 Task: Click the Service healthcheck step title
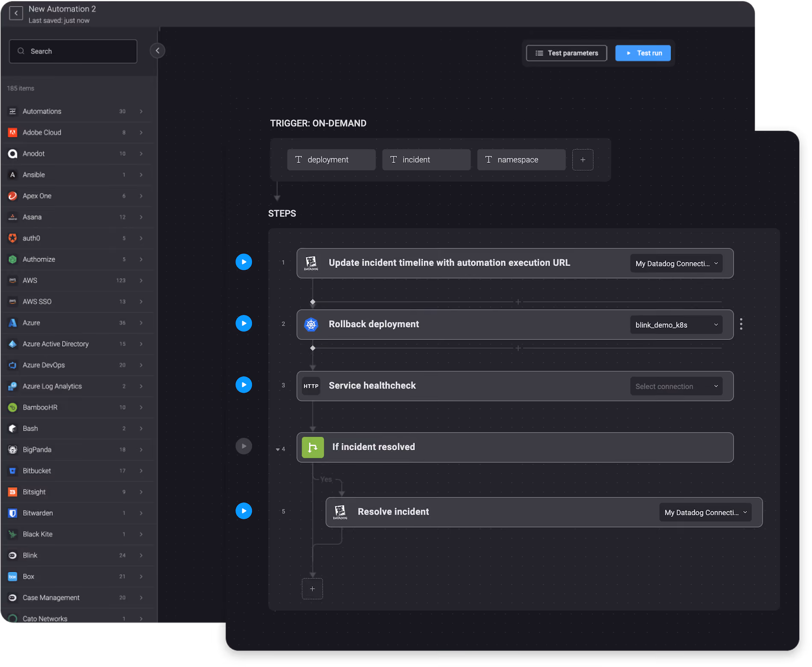coord(372,386)
